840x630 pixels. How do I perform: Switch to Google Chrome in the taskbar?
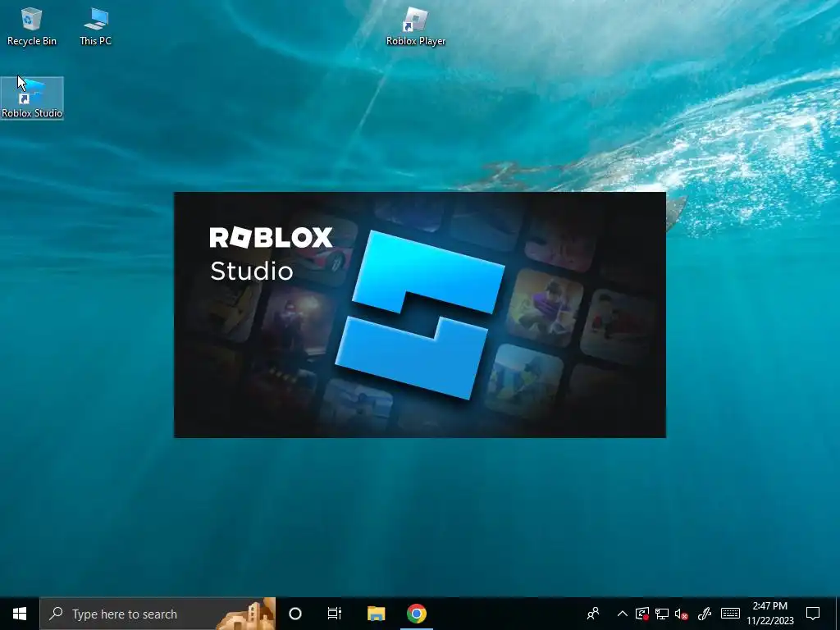coord(416,614)
